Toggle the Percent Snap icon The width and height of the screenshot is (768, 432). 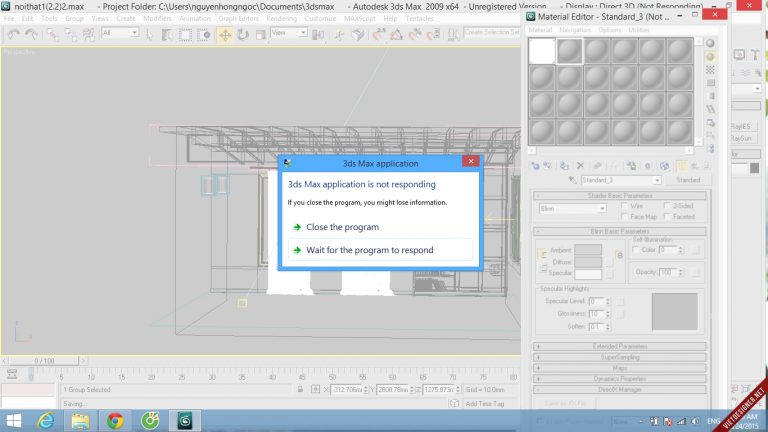415,34
